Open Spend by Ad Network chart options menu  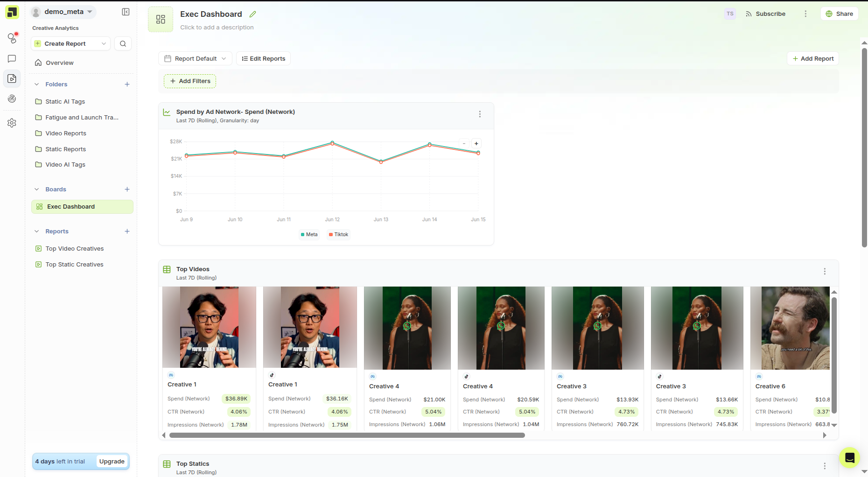pyautogui.click(x=480, y=114)
